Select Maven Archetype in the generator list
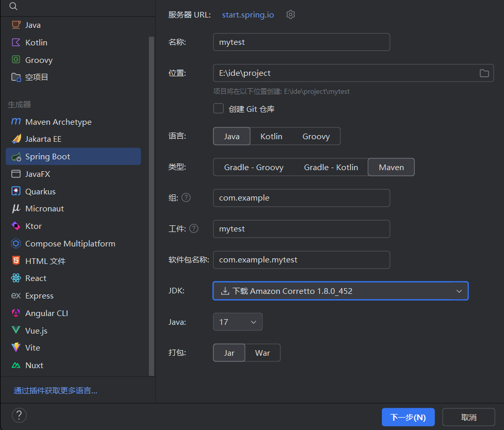This screenshot has height=430, width=504. click(x=58, y=122)
